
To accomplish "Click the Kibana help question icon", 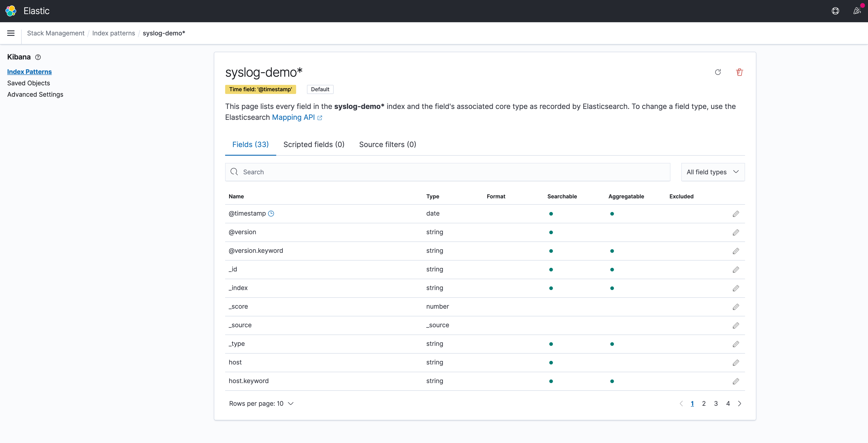I will tap(38, 57).
